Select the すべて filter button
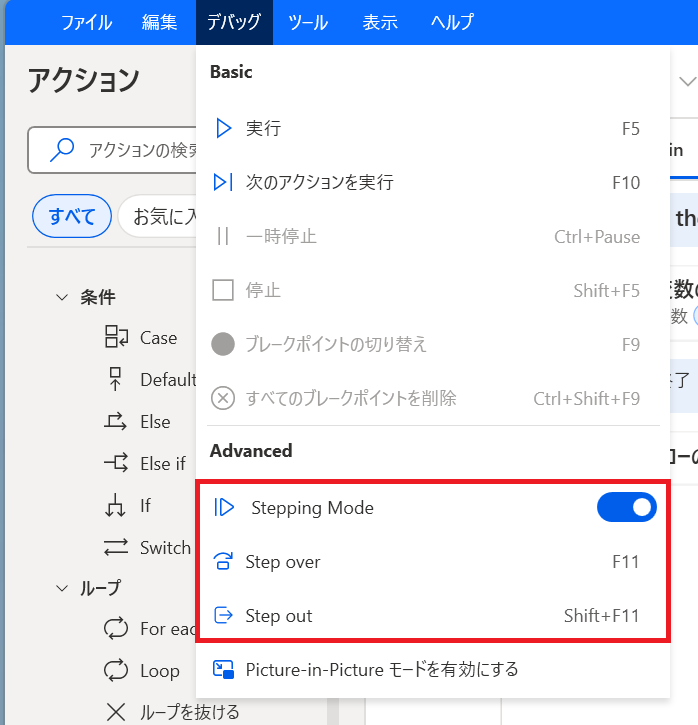Image resolution: width=698 pixels, height=725 pixels. [72, 216]
